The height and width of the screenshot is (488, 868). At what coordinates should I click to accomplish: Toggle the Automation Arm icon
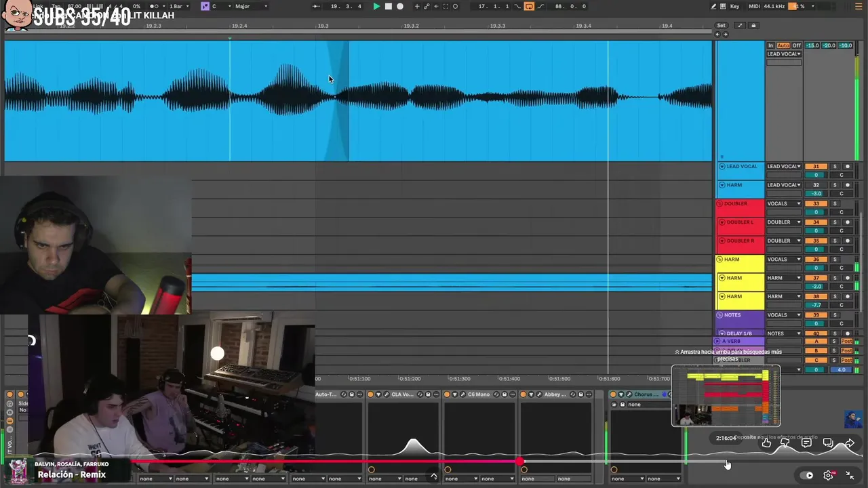coord(427,6)
